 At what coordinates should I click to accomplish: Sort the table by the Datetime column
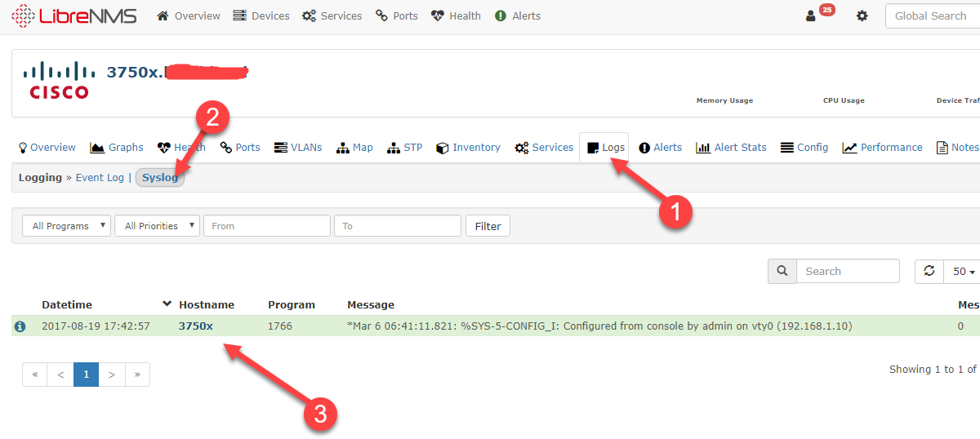tap(67, 304)
